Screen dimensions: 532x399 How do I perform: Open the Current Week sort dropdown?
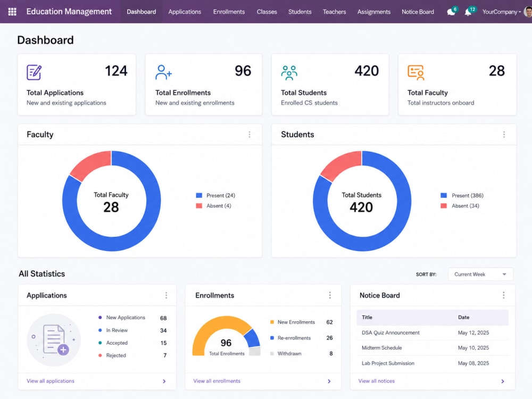coord(480,274)
